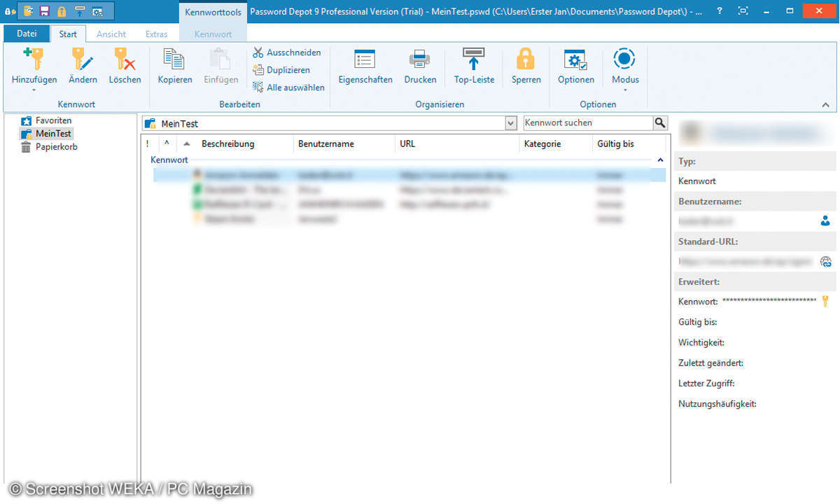Open the Datei tab

point(27,34)
